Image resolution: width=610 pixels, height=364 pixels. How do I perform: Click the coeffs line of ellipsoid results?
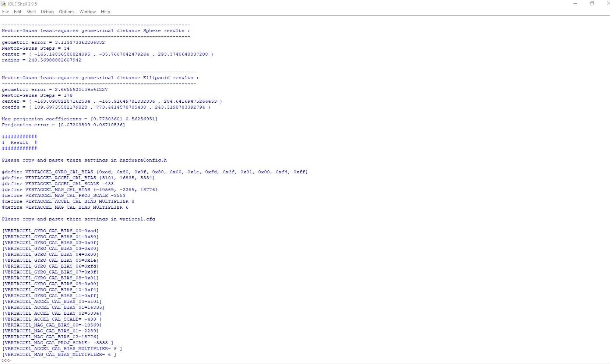[x=106, y=107]
